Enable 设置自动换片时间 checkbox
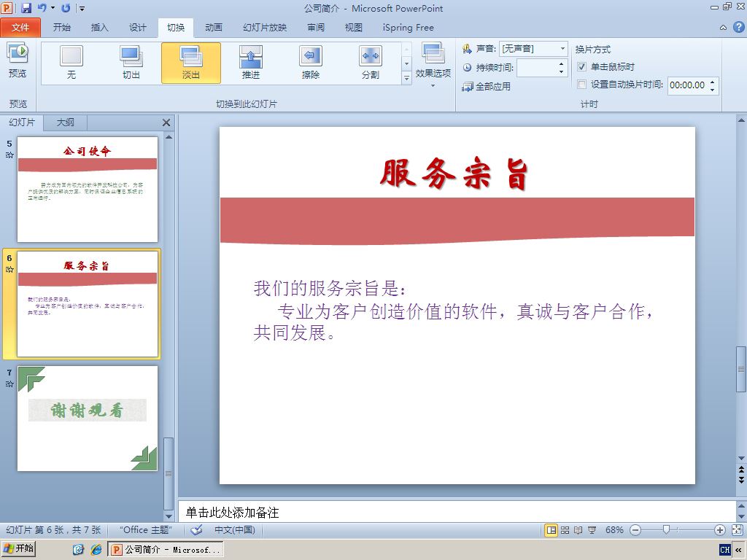Viewport: 747px width, 560px height. click(581, 85)
